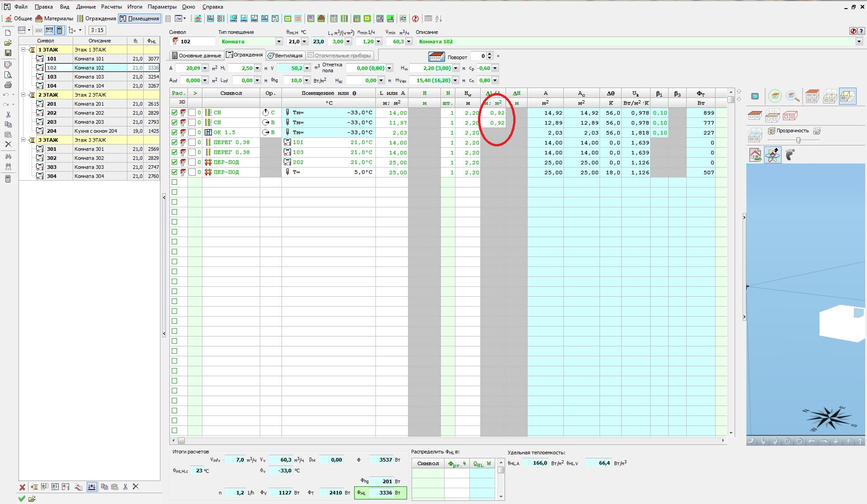
Task: Click the house magnifier zoom icon
Action: click(792, 96)
